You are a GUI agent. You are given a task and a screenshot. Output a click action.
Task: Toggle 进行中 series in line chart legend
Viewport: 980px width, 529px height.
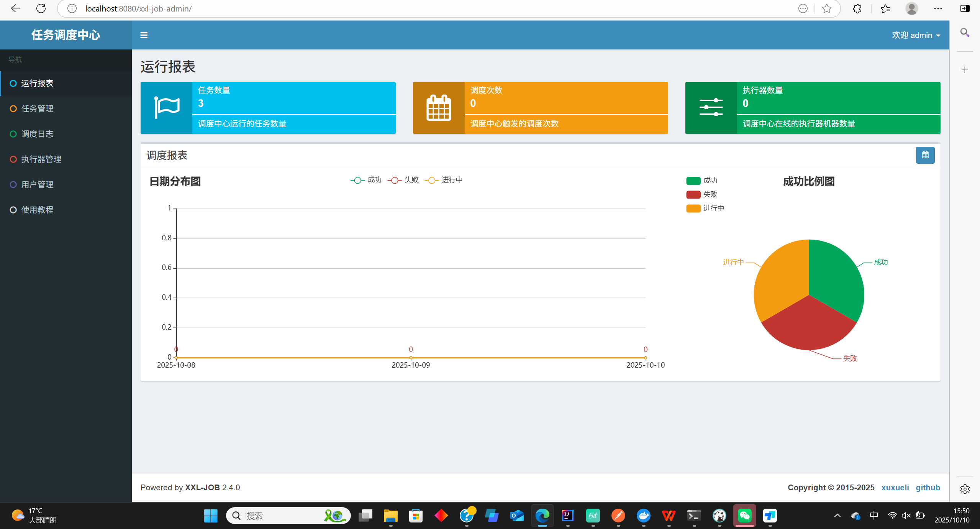[x=444, y=180]
